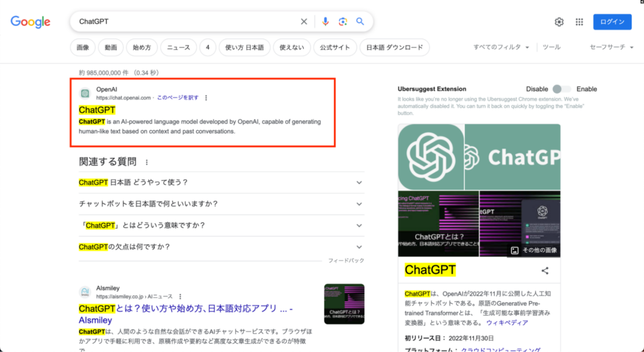644x352 pixels.
Task: Click the AIsmiley favicon
Action: point(85,292)
